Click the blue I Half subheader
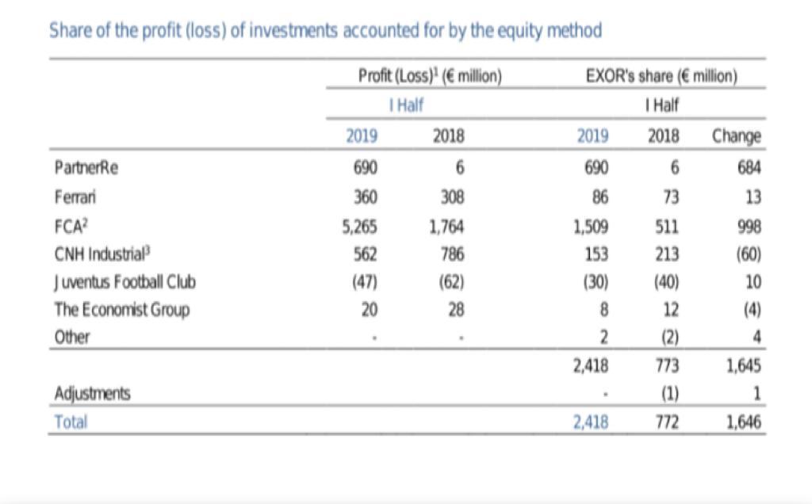812x504 pixels. click(x=409, y=105)
